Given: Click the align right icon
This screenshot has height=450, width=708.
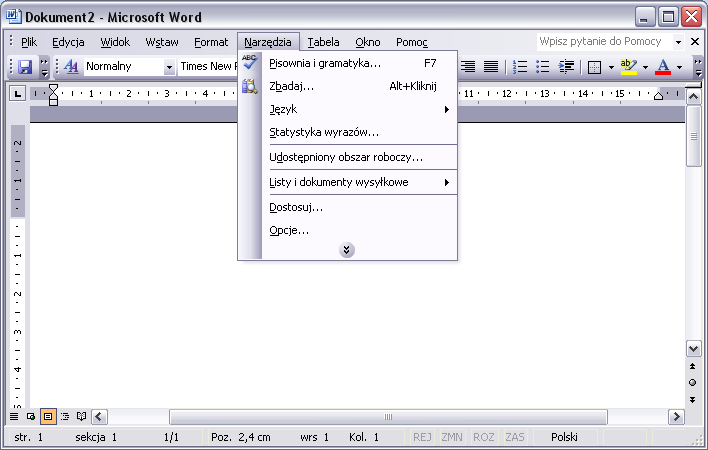Looking at the screenshot, I should (468, 67).
